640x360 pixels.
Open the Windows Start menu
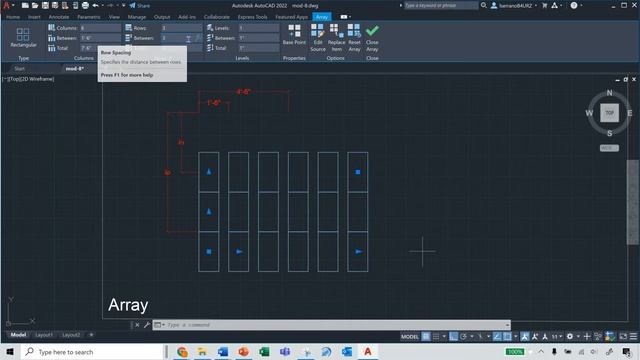click(x=10, y=351)
